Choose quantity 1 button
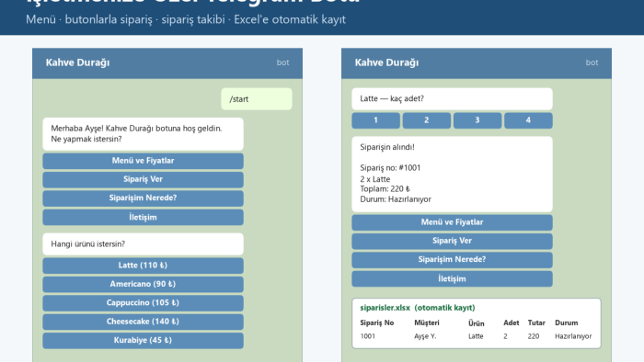Screen dimensions: 644x362 point(375,120)
